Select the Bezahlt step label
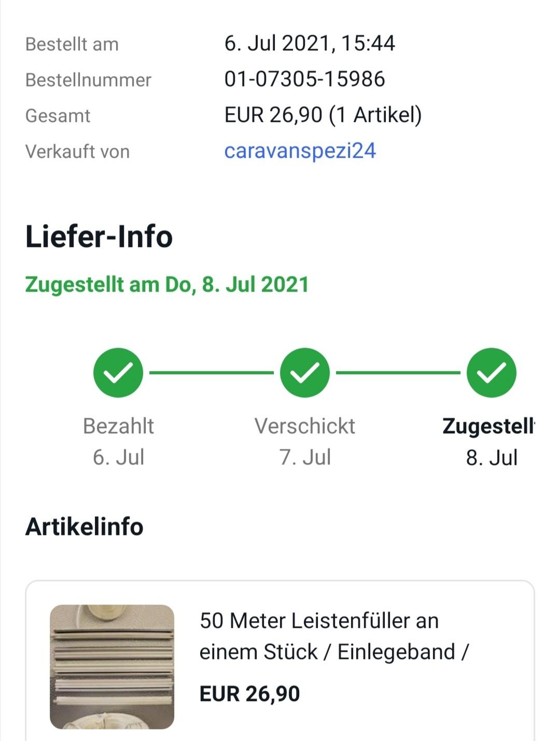Viewport: 560px width, 741px height. (118, 426)
